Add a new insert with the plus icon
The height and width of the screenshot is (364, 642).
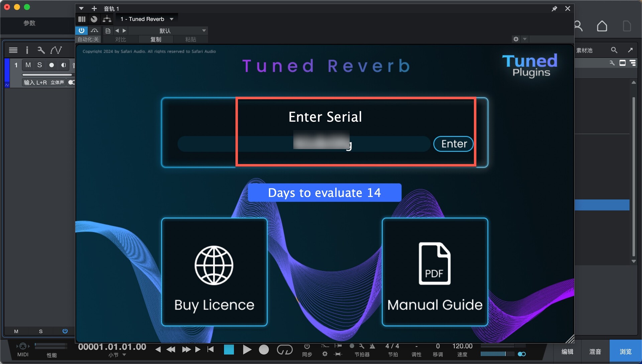coord(94,8)
